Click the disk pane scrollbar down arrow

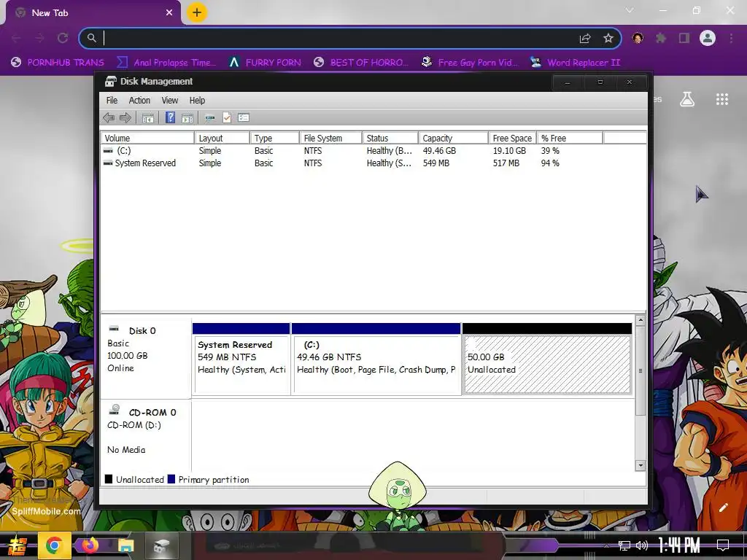click(640, 465)
